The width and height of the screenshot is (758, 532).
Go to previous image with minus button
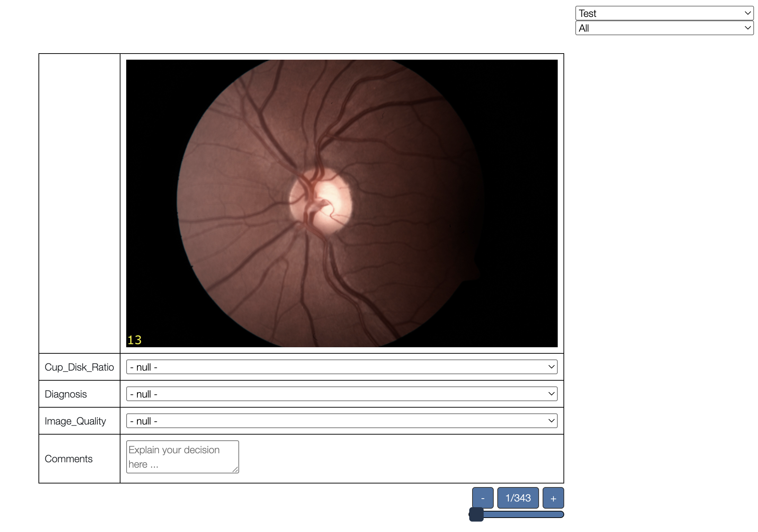pos(483,498)
